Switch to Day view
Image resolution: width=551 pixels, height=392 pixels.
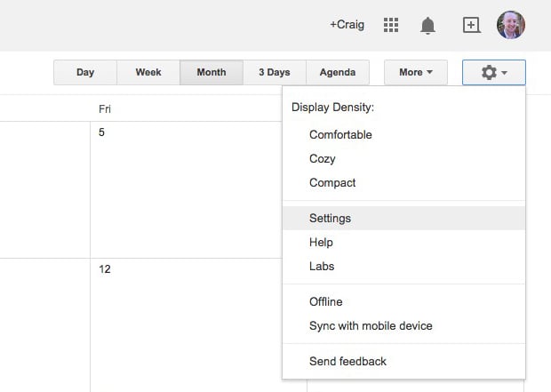click(x=85, y=72)
